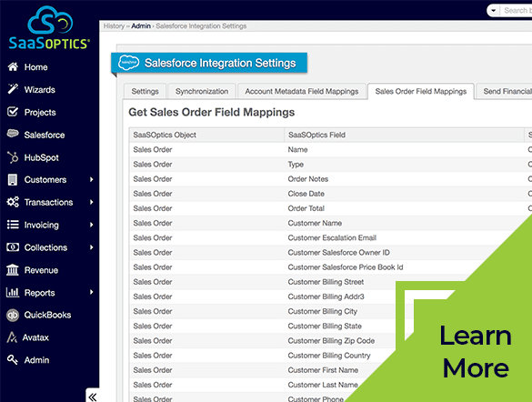This screenshot has height=402, width=532.
Task: Click the Home house icon
Action: 13,66
